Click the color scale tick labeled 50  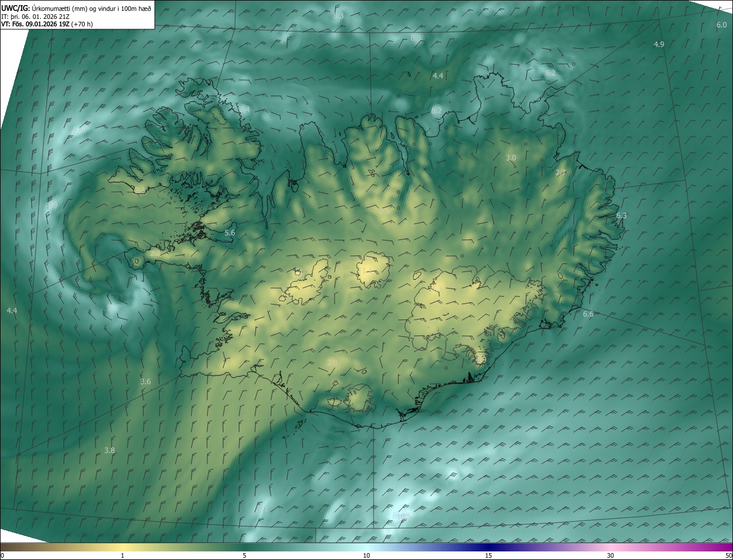[x=728, y=555]
